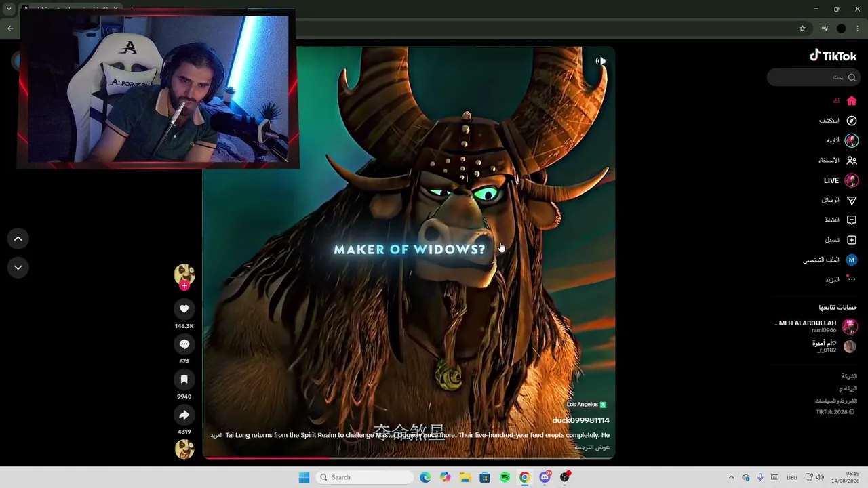Image resolution: width=868 pixels, height=488 pixels.
Task: Open Chrome media controls icon
Action: (x=825, y=28)
